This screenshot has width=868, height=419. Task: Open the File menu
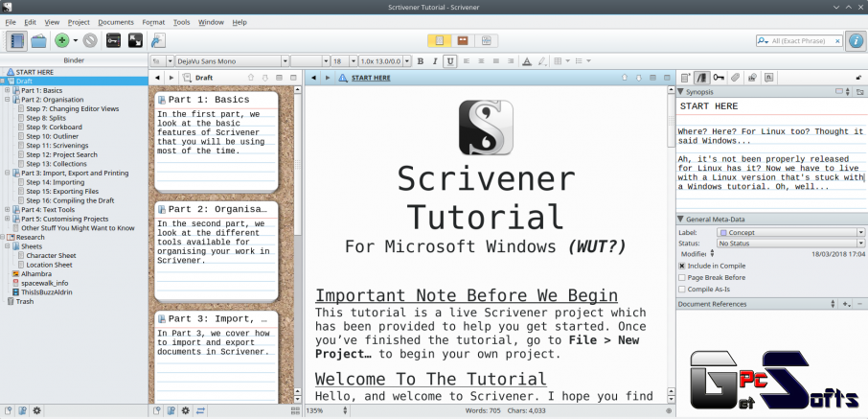(x=11, y=22)
